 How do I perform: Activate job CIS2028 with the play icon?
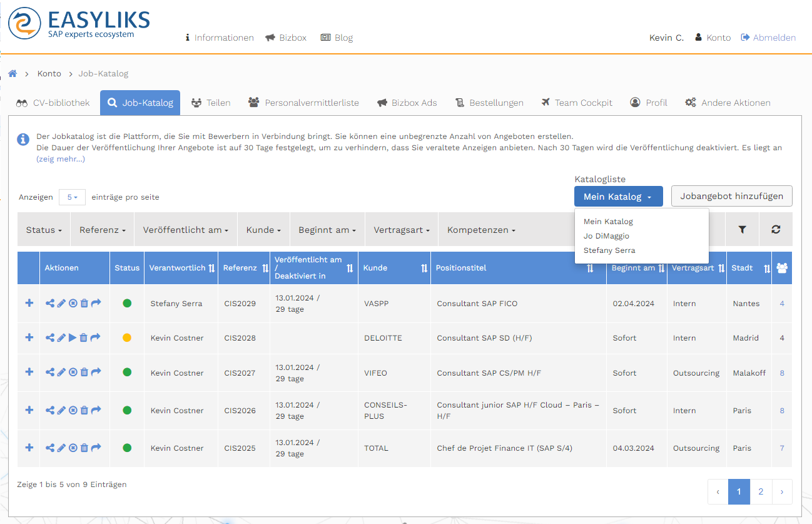73,338
